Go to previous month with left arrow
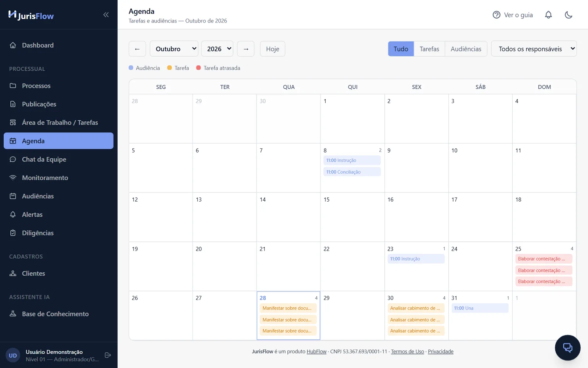Image resolution: width=588 pixels, height=368 pixels. (x=137, y=49)
